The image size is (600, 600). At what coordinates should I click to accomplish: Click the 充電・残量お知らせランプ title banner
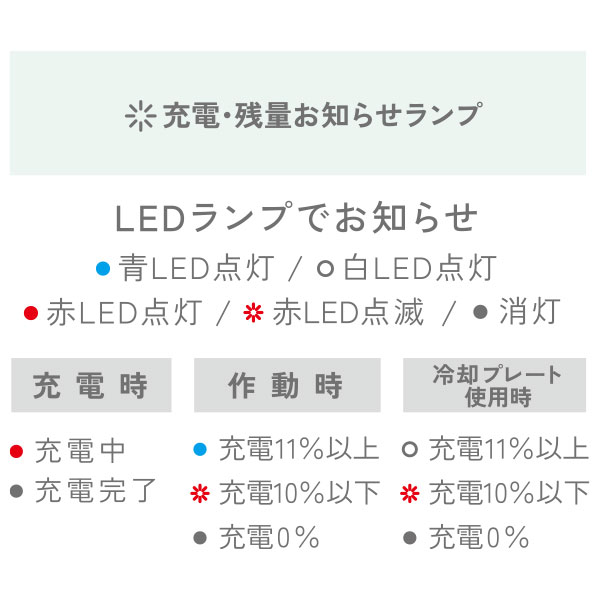click(x=298, y=113)
